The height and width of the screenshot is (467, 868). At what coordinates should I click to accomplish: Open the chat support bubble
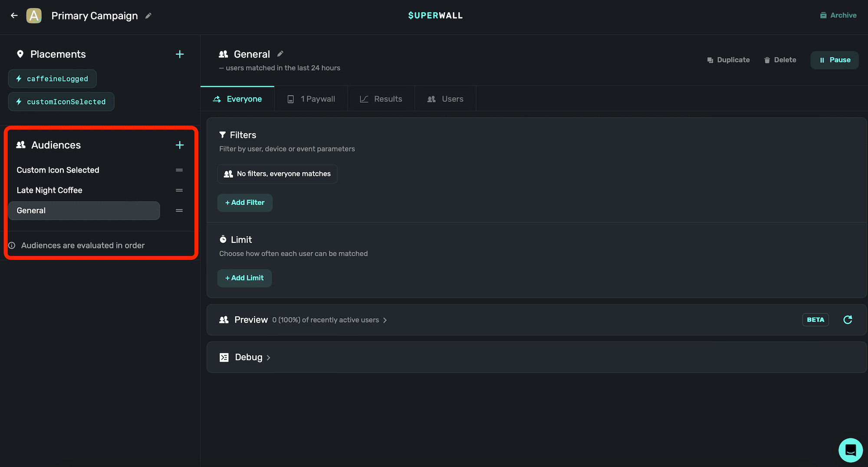pos(850,450)
